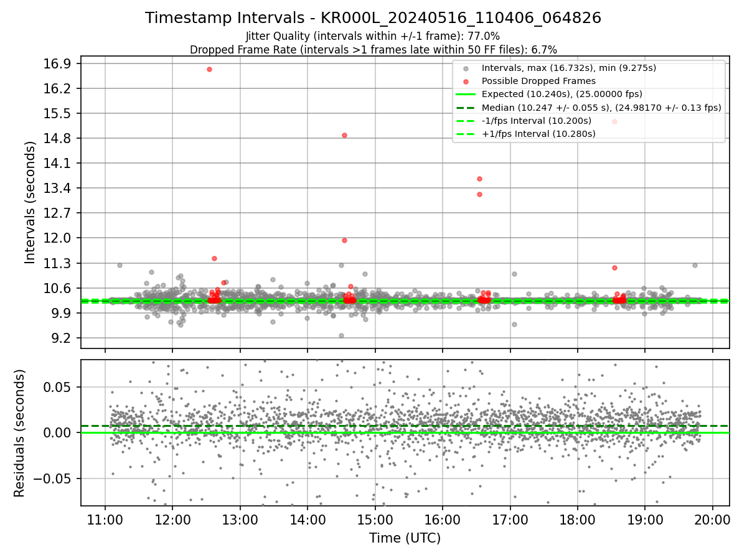The height and width of the screenshot is (560, 747).
Task: Click the dark green dashed Median line sample
Action: (x=467, y=108)
